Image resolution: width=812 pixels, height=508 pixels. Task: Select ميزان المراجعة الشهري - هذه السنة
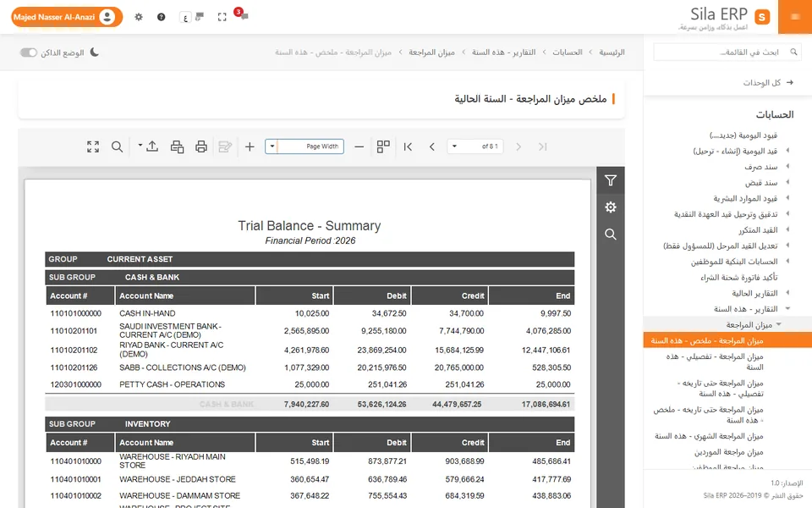pyautogui.click(x=709, y=436)
